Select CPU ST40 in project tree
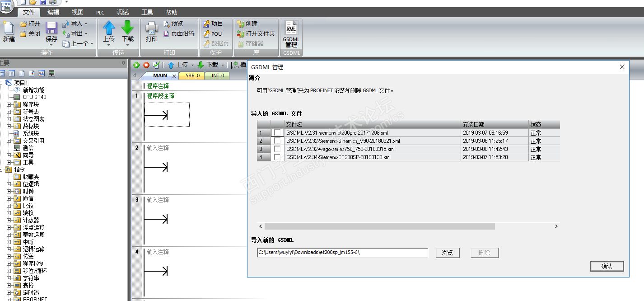Viewport: 644px width, 301px height. 34,97
